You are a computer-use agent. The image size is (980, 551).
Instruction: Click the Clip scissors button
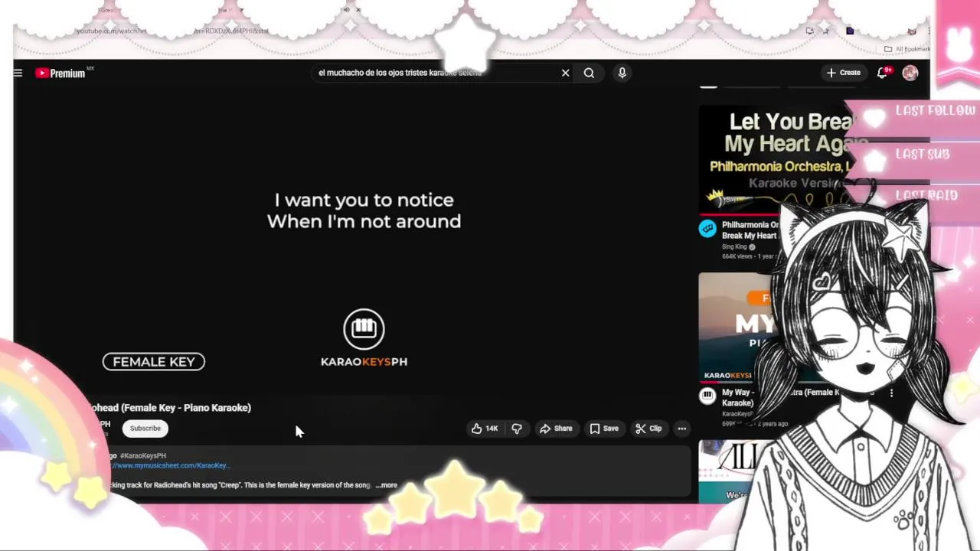pyautogui.click(x=648, y=429)
